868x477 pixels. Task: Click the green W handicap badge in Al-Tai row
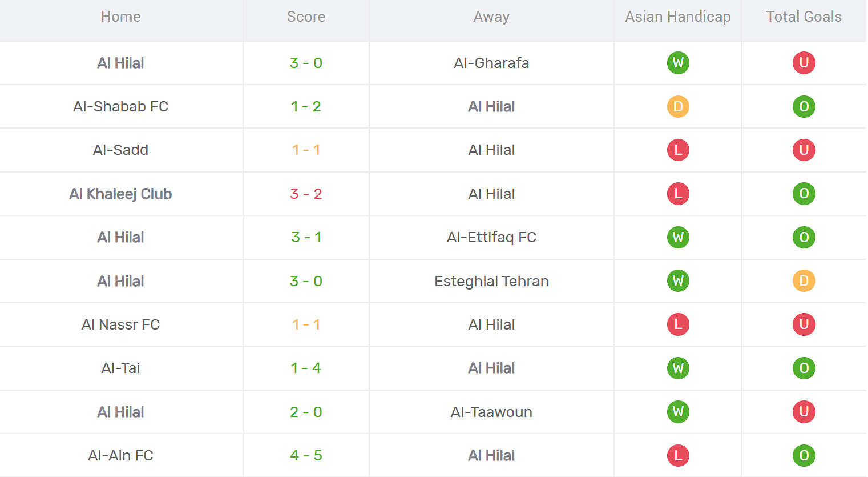(678, 368)
